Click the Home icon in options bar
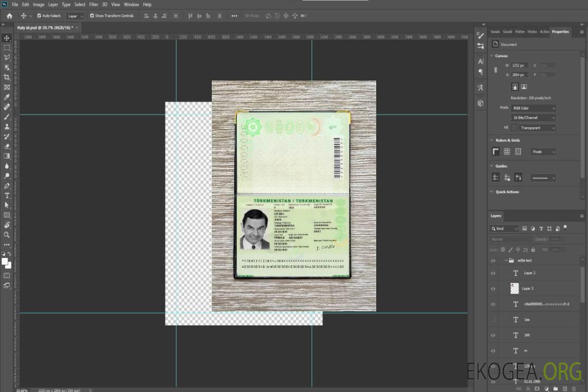Viewport: 588px width, 392px height. pos(9,16)
